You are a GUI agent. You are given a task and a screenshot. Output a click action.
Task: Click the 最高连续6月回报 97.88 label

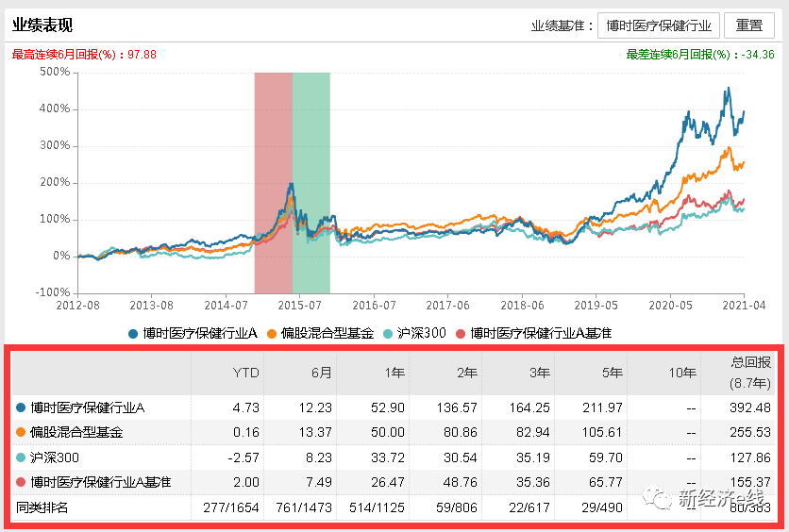(x=84, y=55)
